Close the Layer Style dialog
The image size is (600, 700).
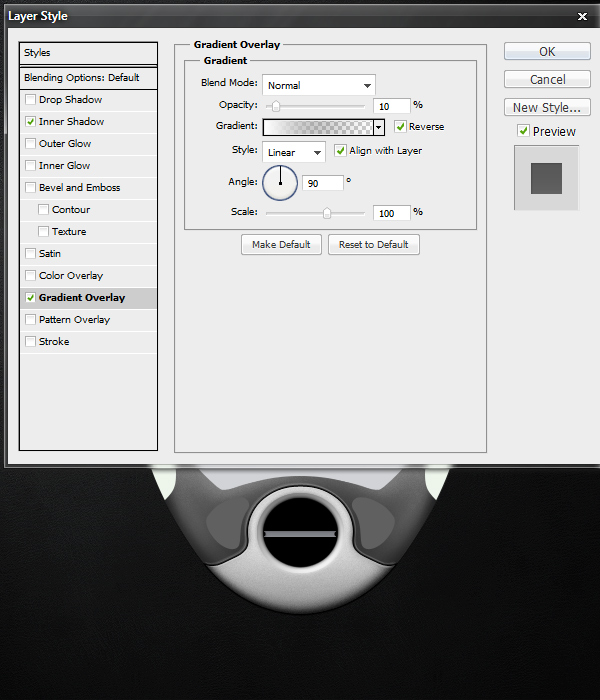pyautogui.click(x=582, y=17)
